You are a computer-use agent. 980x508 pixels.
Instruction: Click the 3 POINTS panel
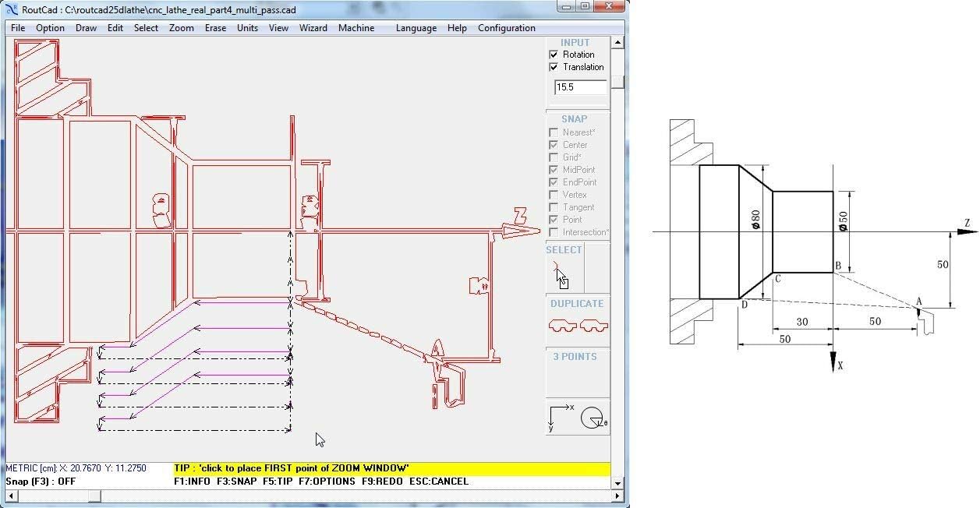point(576,372)
